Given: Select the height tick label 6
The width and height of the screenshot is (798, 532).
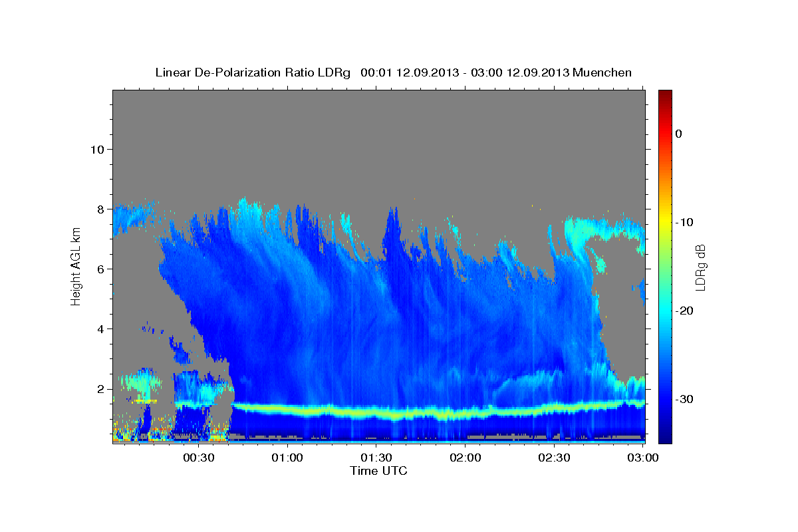Looking at the screenshot, I should pyautogui.click(x=101, y=269).
